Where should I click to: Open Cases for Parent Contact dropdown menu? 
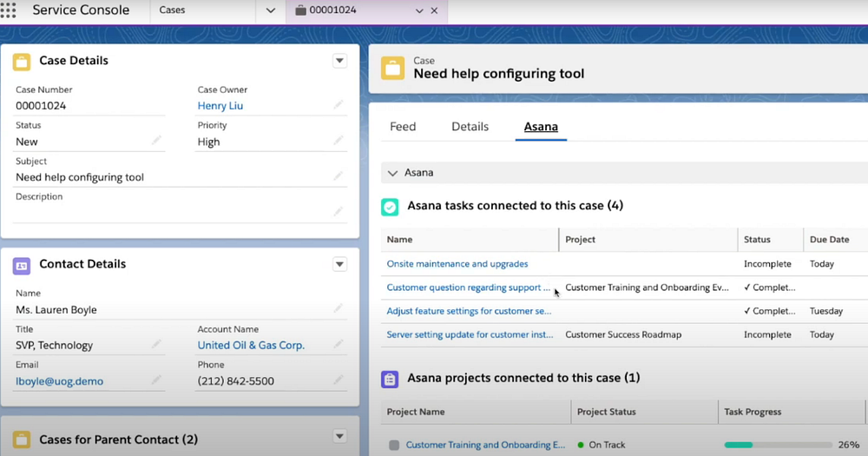pyautogui.click(x=339, y=437)
